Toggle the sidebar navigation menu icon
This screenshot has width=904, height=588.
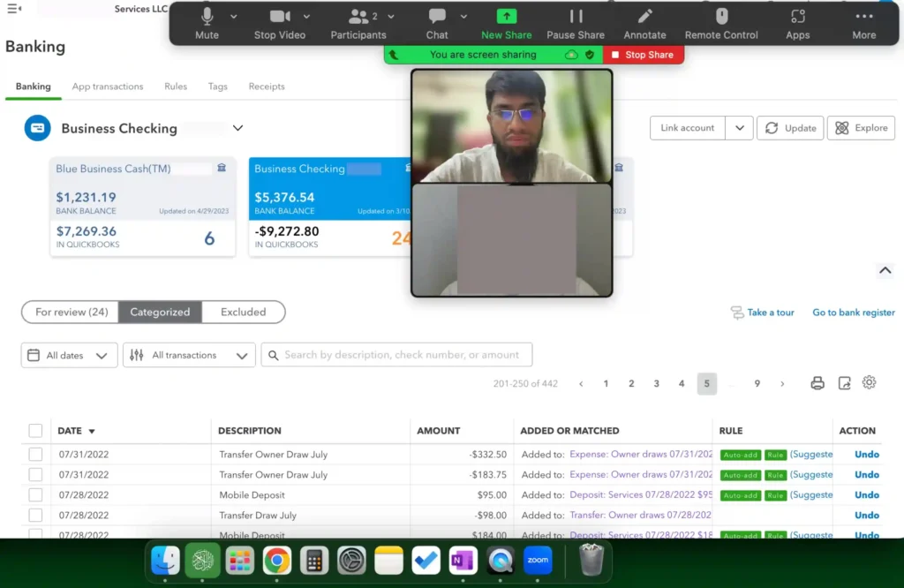coord(14,9)
